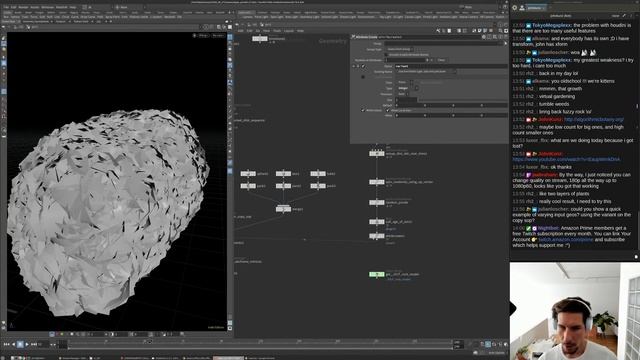Jump to the first frame in the playbar
This screenshot has width=640, height=360.
[x=6, y=344]
